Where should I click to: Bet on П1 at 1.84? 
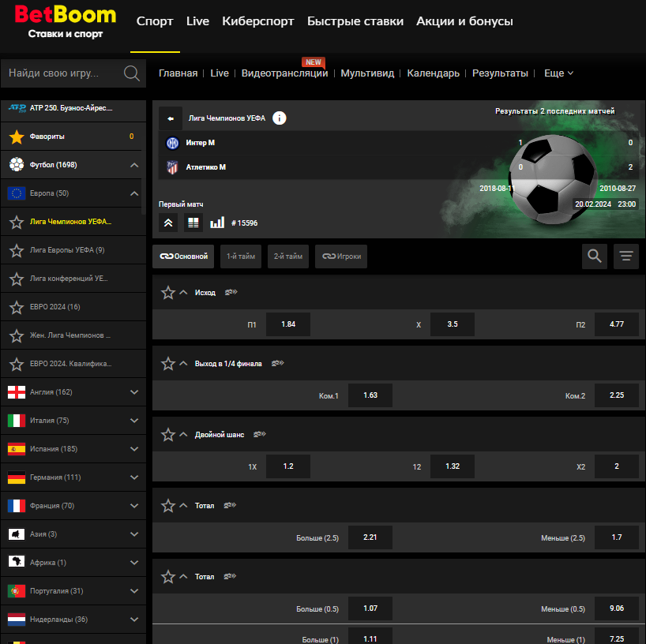[288, 324]
